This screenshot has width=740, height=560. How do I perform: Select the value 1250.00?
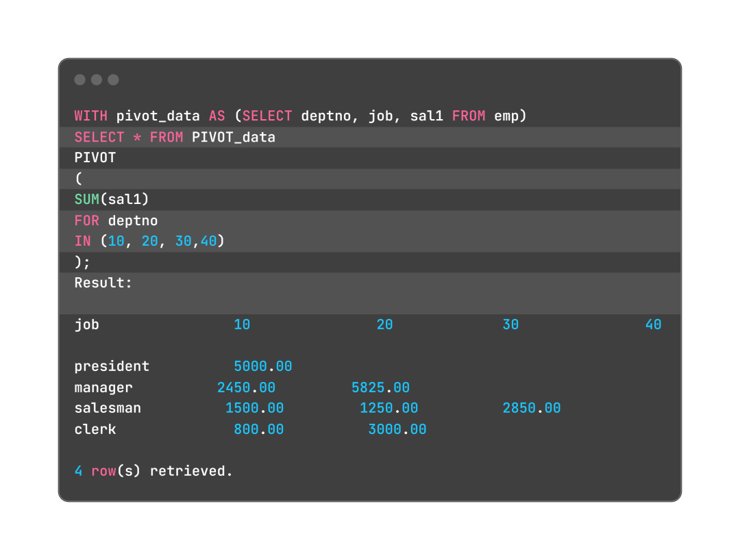[x=389, y=408]
